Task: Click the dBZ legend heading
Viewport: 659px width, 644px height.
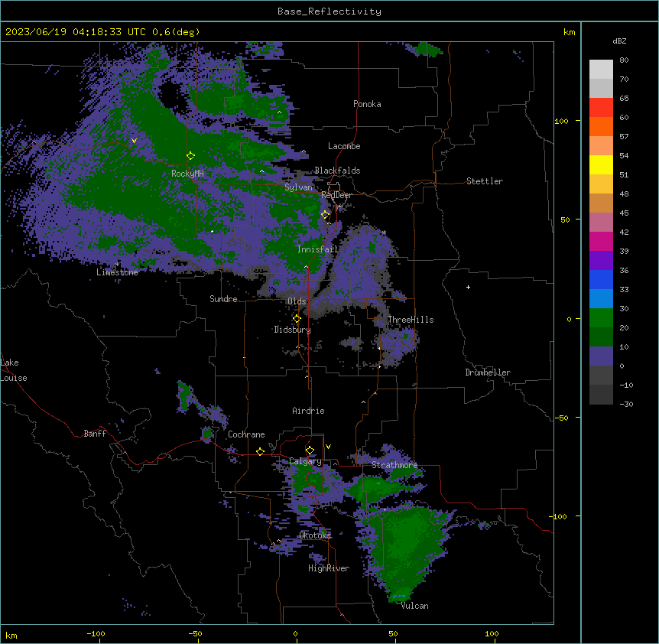Action: (619, 41)
